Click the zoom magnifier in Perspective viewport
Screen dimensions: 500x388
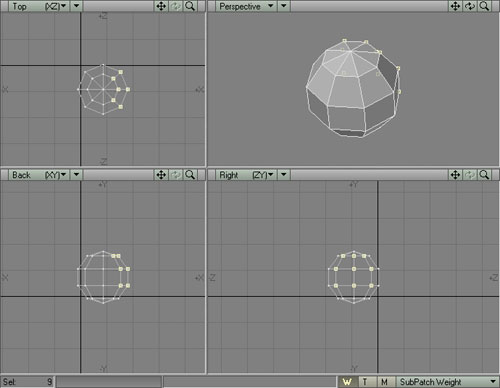(484, 6)
